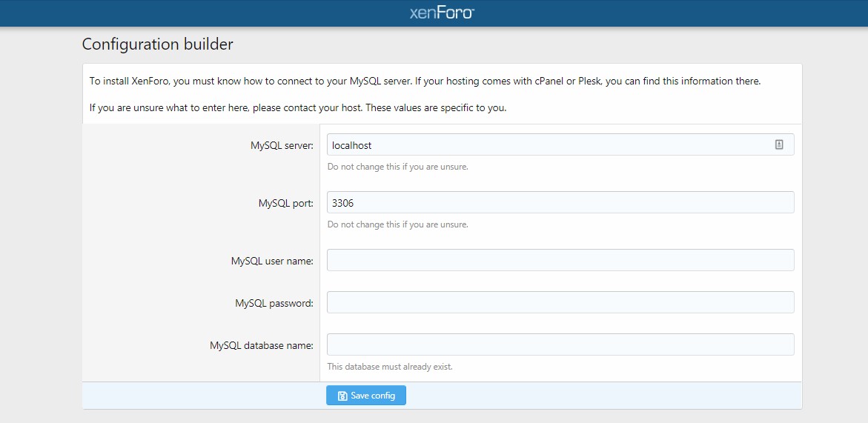Focus the MySQL server field containing localhost
This screenshot has height=423, width=868.
click(560, 144)
